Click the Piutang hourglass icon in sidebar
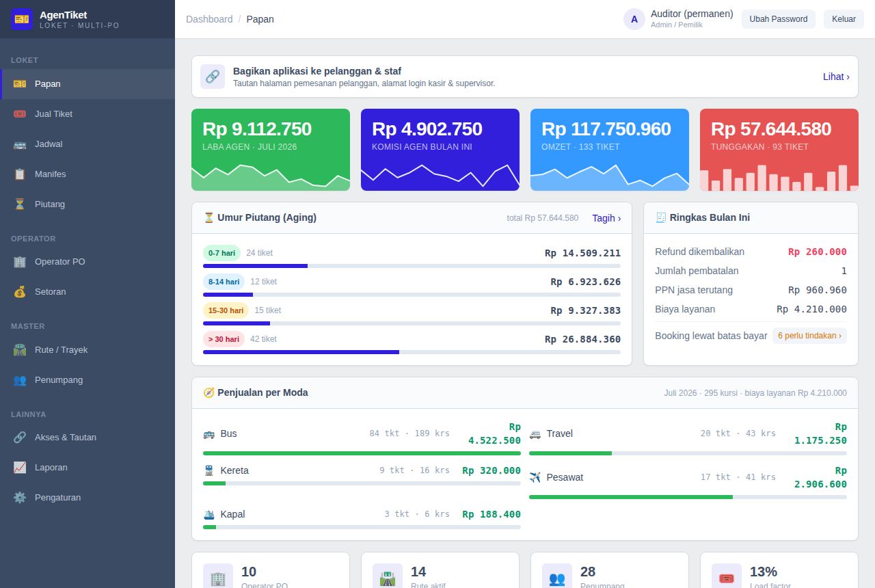The width and height of the screenshot is (875, 588). 20,204
